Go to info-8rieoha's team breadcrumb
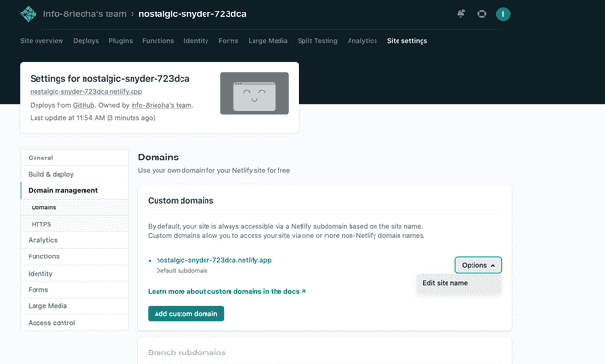 pos(85,13)
